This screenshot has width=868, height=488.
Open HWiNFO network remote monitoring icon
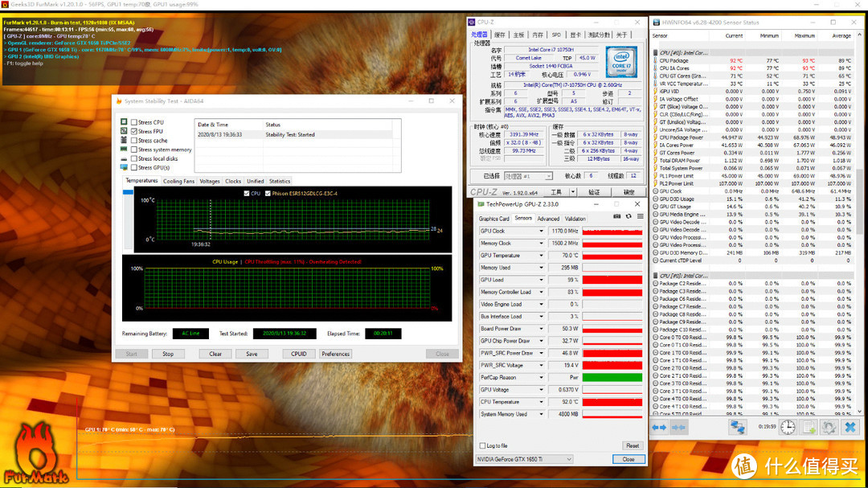tap(737, 428)
